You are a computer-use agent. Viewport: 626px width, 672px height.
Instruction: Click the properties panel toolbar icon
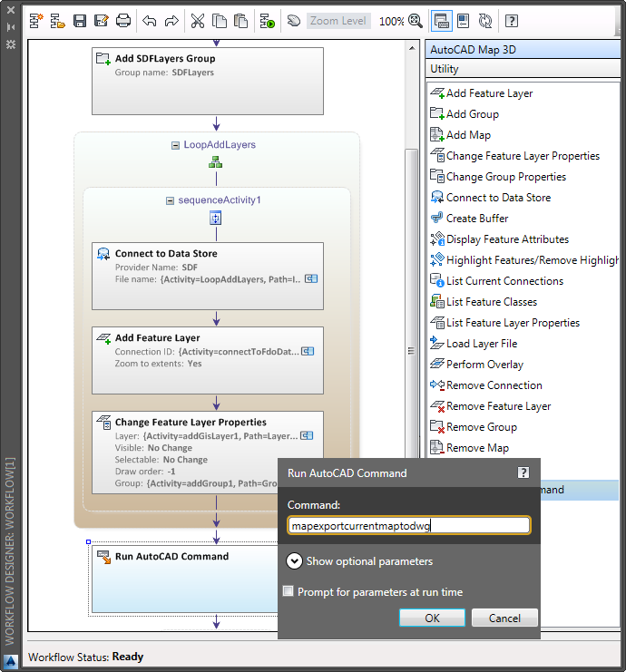pyautogui.click(x=464, y=21)
